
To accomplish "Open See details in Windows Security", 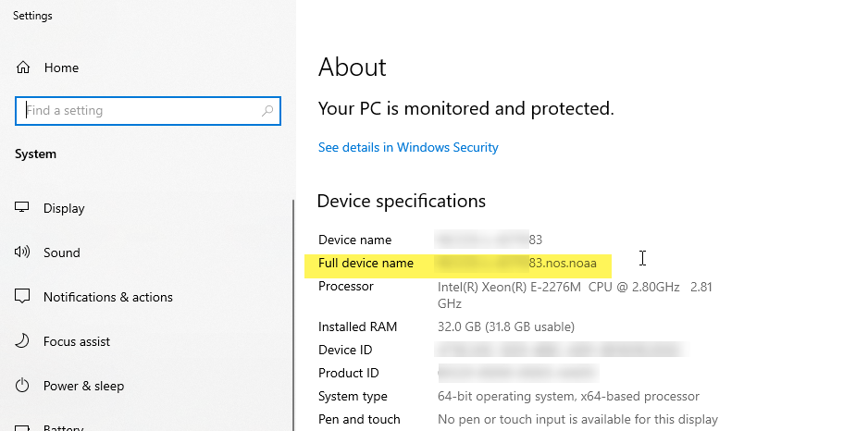I will point(408,147).
